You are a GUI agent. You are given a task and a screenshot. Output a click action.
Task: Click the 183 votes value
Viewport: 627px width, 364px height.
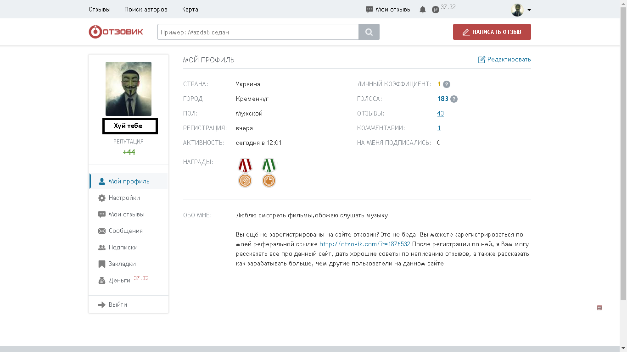[x=443, y=99]
